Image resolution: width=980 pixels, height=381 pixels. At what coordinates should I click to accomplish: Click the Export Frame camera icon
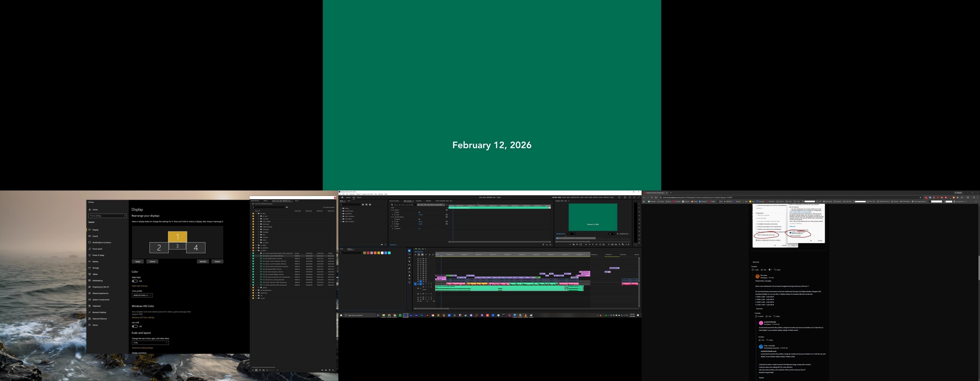(574, 244)
